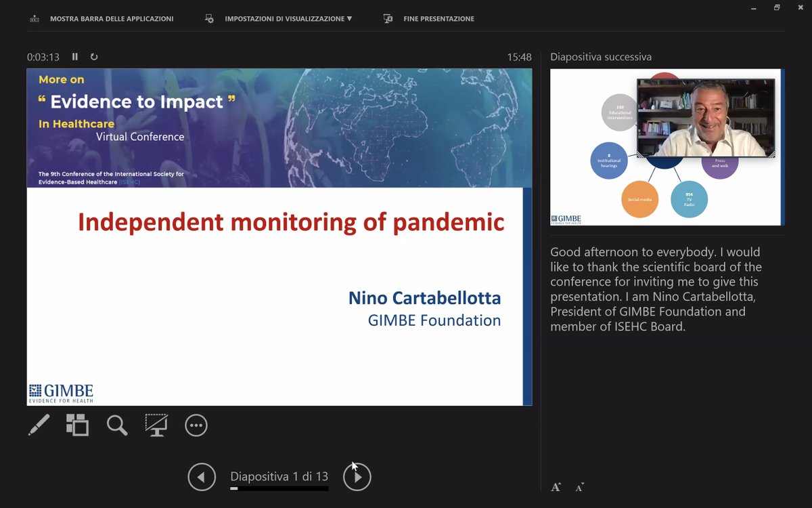
Task: Click the slide progress bar
Action: pyautogui.click(x=279, y=488)
